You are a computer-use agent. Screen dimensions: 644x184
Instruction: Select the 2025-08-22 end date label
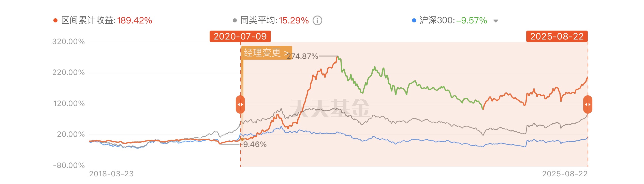(x=557, y=36)
